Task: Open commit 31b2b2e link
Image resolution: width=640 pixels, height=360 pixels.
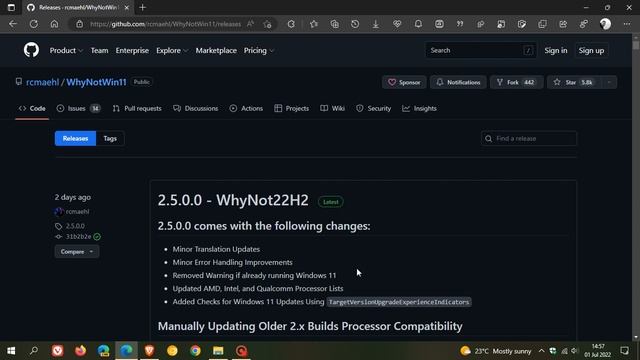Action: click(x=78, y=236)
